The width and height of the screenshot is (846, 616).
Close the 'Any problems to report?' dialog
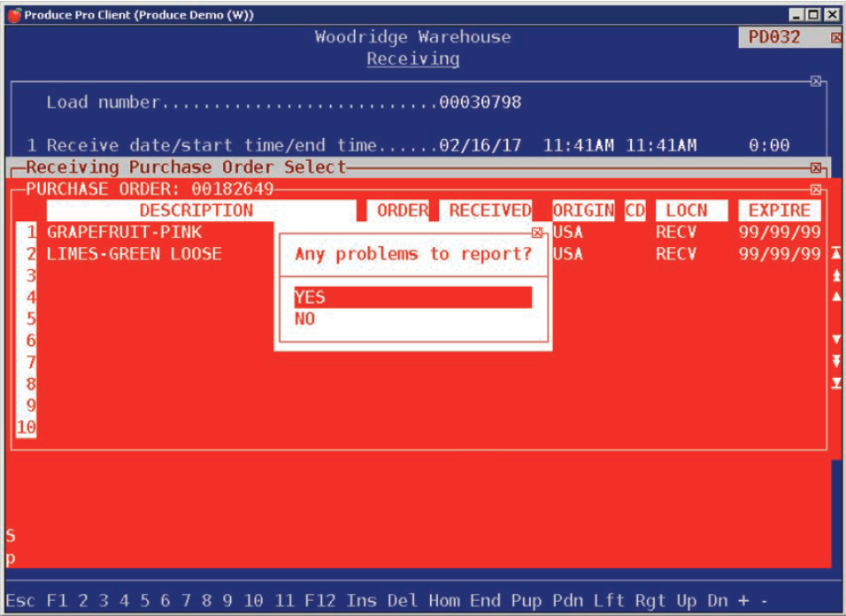point(536,233)
